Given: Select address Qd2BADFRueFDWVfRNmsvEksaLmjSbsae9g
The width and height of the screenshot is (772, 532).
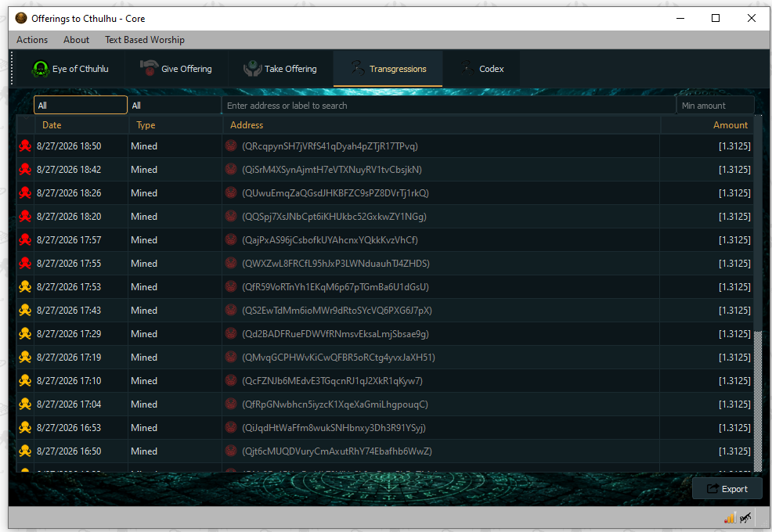Looking at the screenshot, I should tap(335, 333).
